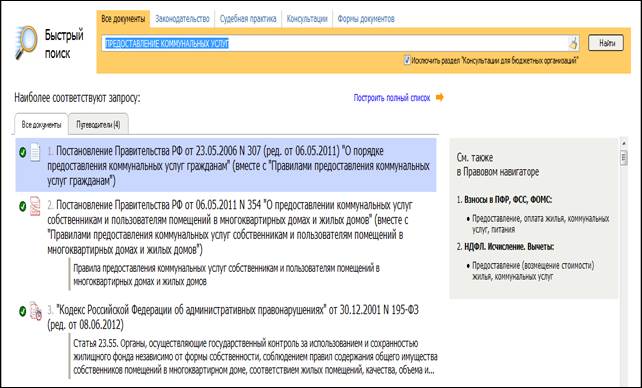Open result 'Постановление Правительства РФ от 06.05.2011 N 354'
This screenshot has width=642, height=388.
(x=229, y=227)
